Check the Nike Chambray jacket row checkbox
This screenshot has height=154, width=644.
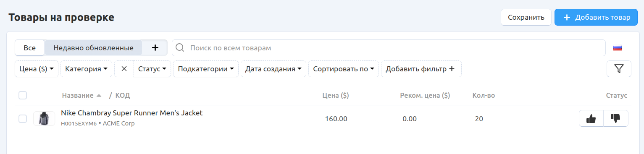point(23,119)
